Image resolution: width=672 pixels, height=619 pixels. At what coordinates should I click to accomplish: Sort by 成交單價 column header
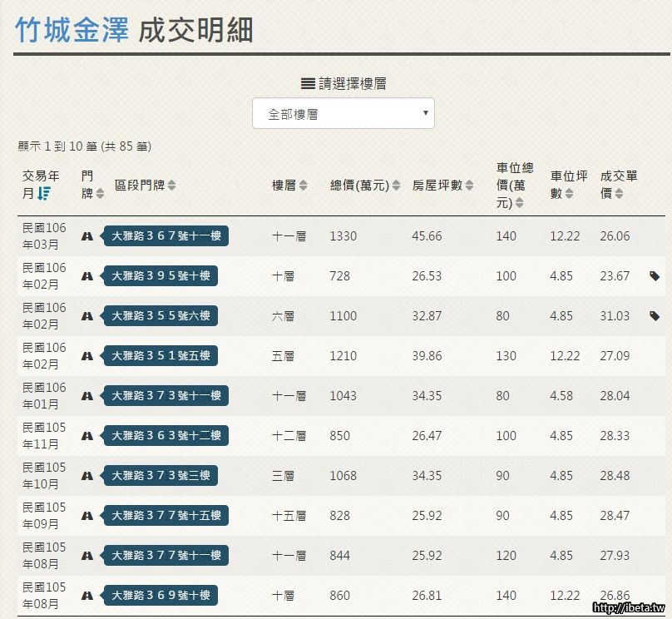(x=619, y=185)
